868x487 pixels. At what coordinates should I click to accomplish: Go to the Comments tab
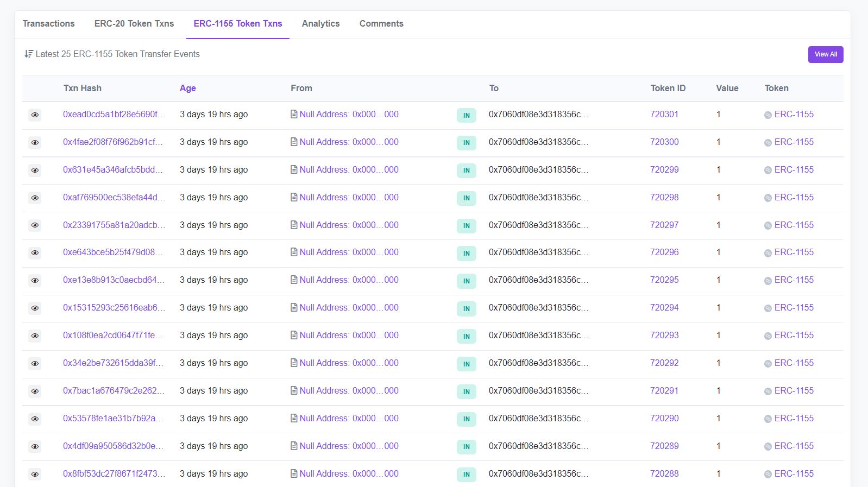tap(381, 23)
